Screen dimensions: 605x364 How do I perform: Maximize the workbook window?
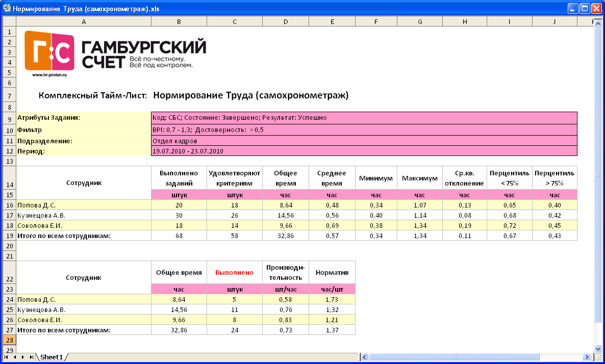(585, 8)
